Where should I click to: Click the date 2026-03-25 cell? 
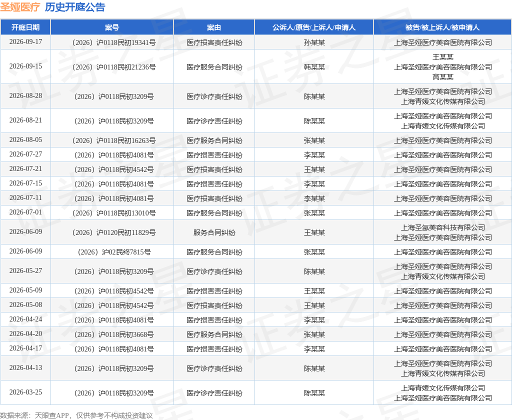[x=25, y=392]
